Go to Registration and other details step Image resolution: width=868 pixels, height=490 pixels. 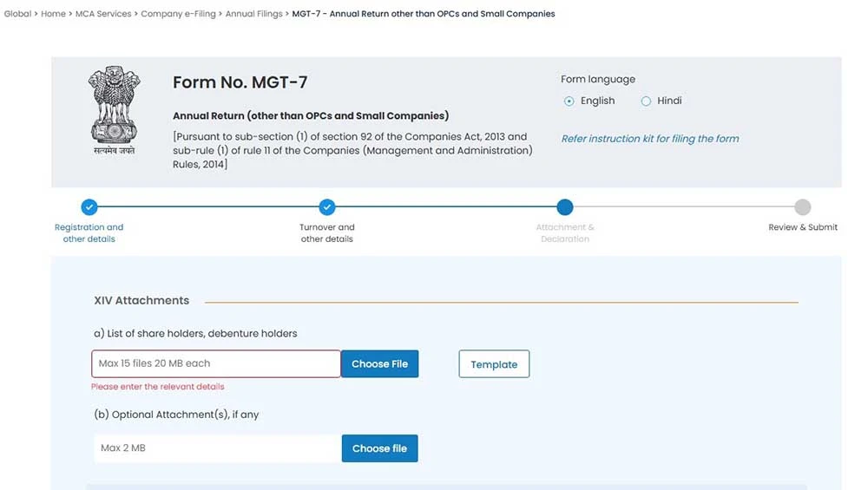[x=89, y=232]
